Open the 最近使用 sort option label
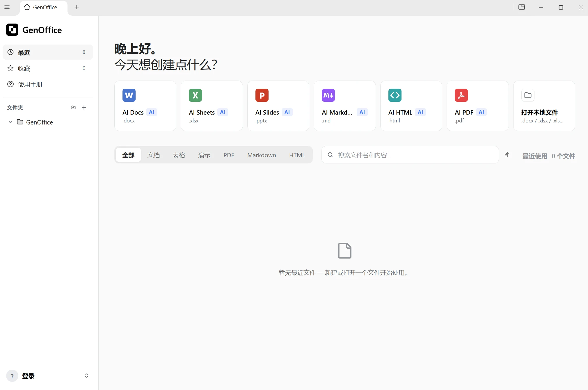The width and height of the screenshot is (588, 390). coord(535,156)
